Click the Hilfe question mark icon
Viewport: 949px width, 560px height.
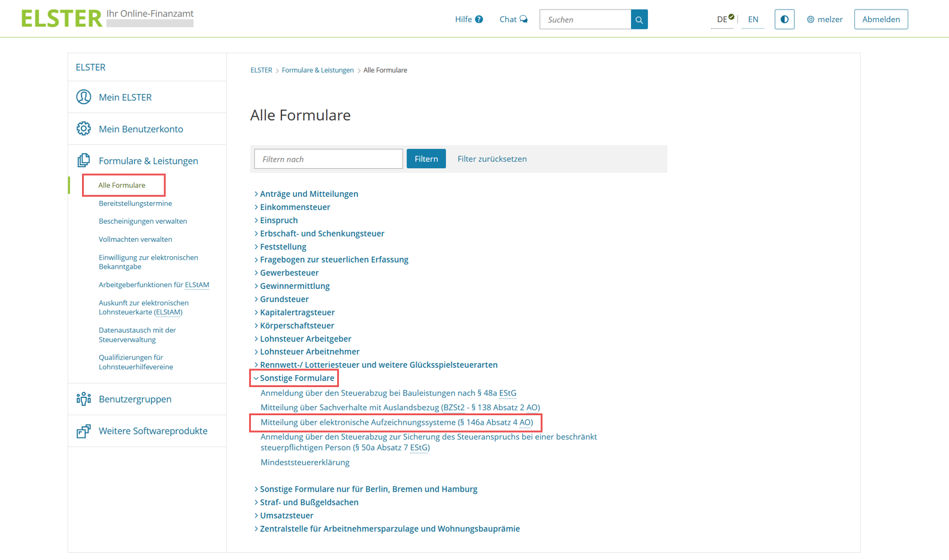479,20
